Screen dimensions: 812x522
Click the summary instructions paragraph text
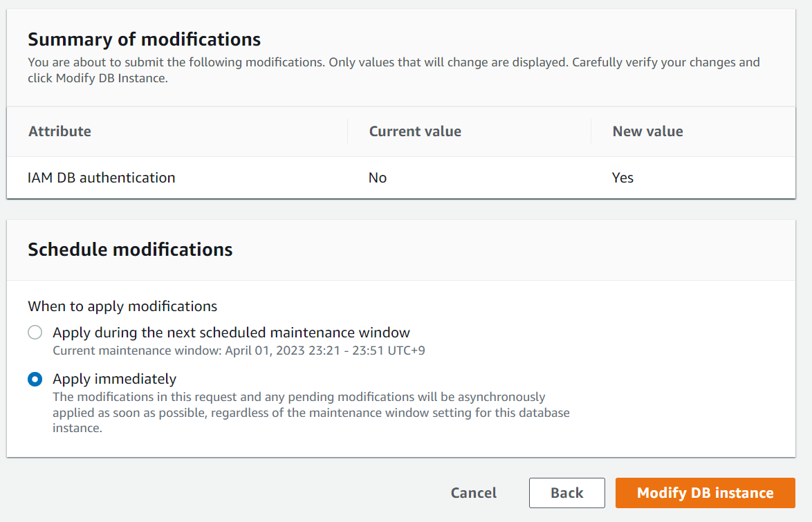(x=393, y=70)
